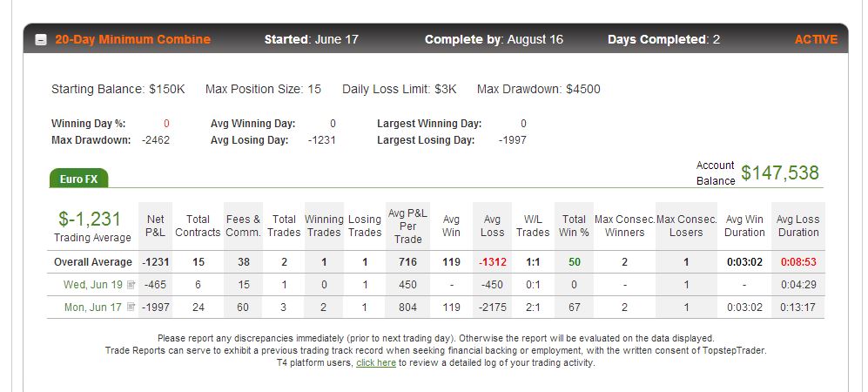This screenshot has height=392, width=868.
Task: Click the 20-Day Minimum Combine title
Action: click(133, 40)
